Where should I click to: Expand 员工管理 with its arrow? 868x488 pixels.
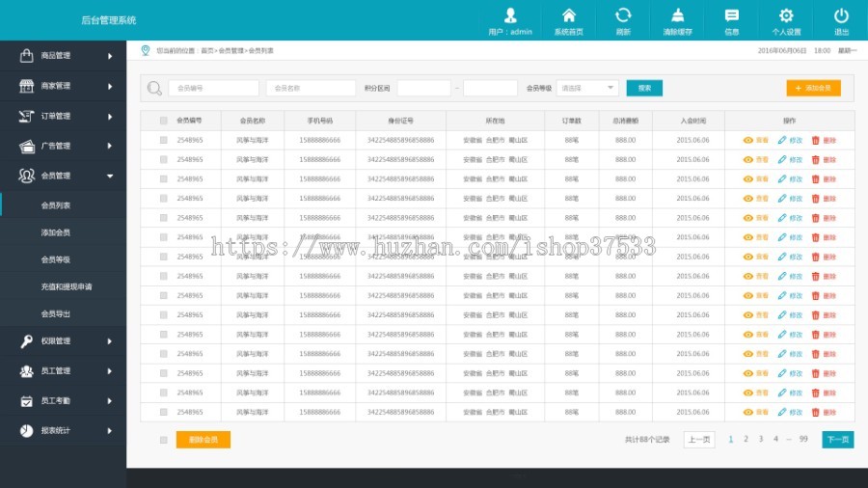point(110,371)
